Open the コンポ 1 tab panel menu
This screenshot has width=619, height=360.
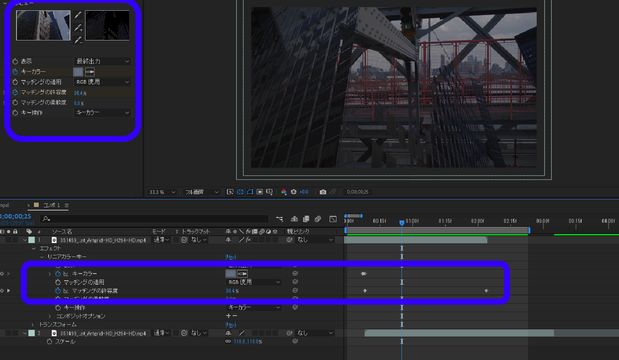coord(66,205)
